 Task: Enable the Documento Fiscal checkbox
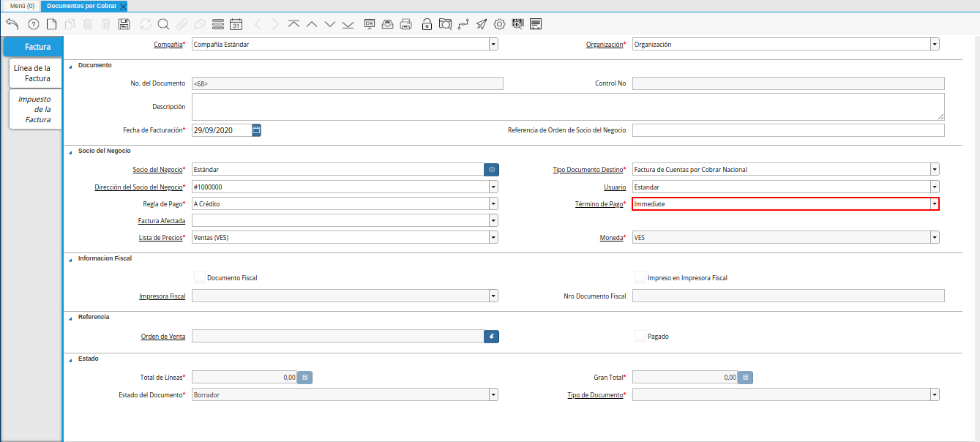click(200, 277)
